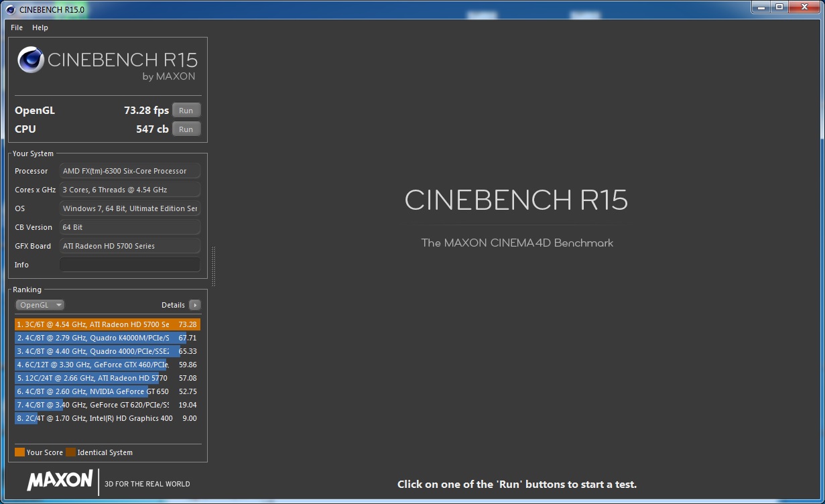
Task: Expand ranking Details arrow button
Action: (194, 305)
